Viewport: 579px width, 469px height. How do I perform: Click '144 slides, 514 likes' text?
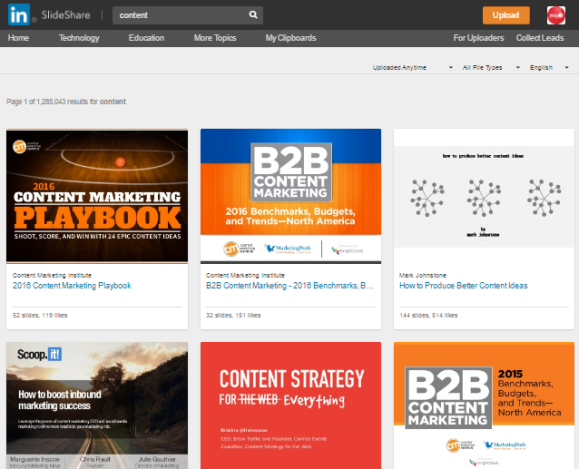click(x=428, y=315)
